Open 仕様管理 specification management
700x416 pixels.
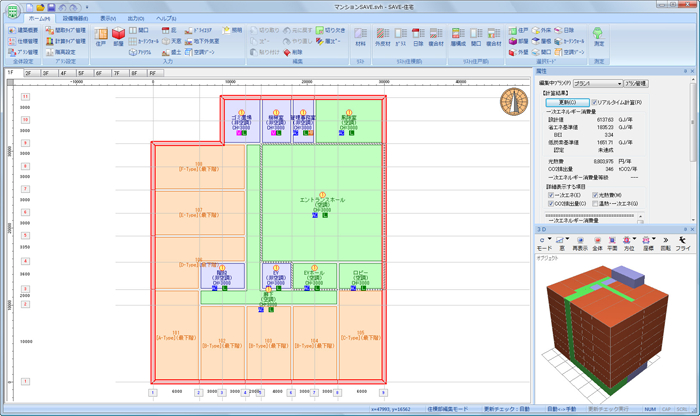tap(23, 41)
